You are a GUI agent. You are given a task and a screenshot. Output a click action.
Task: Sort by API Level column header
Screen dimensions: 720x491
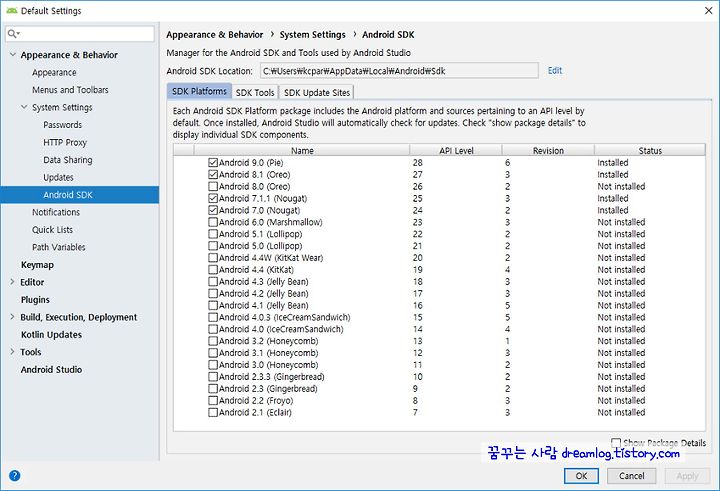[x=456, y=151]
